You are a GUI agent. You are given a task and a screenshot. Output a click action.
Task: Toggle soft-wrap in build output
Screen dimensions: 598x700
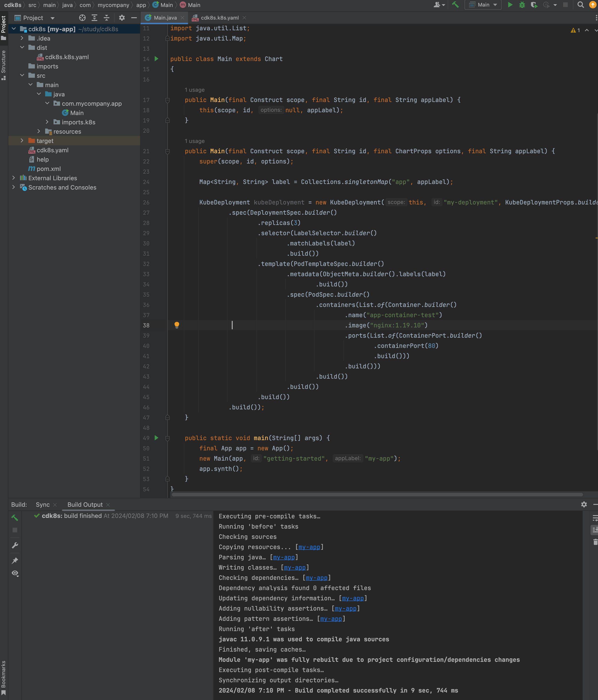[x=595, y=518]
